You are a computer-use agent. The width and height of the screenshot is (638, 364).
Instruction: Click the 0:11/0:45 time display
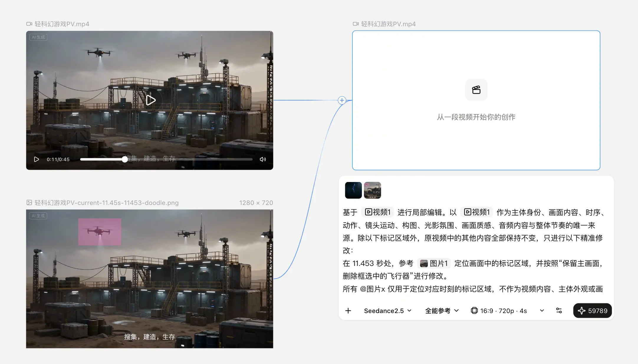(x=58, y=159)
